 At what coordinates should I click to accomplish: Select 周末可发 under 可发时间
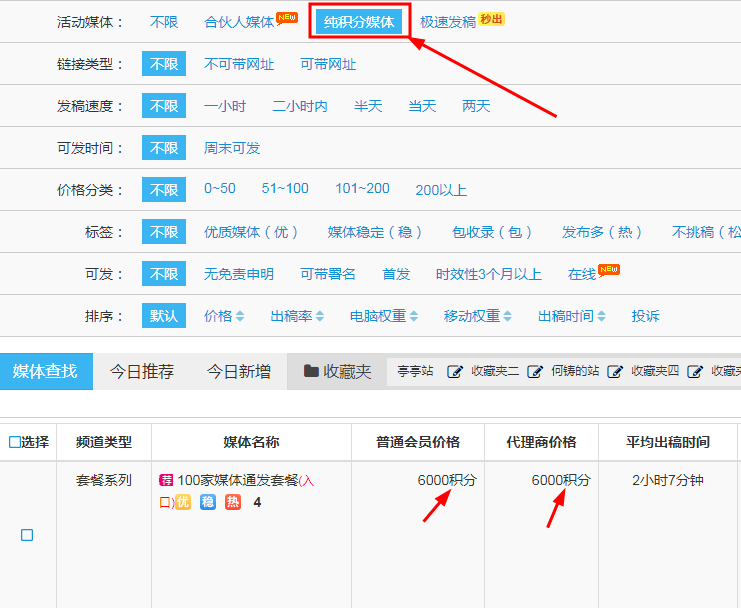232,148
